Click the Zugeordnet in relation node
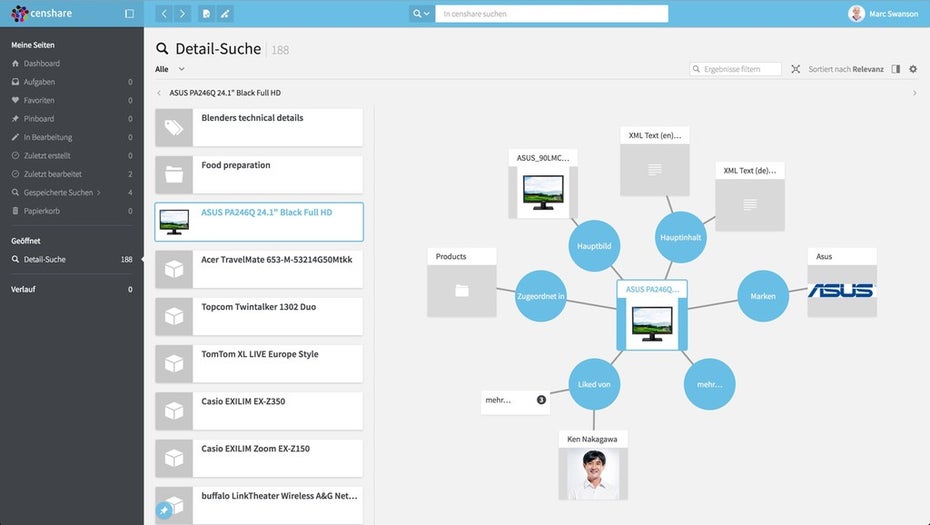This screenshot has height=525, width=930. [540, 296]
